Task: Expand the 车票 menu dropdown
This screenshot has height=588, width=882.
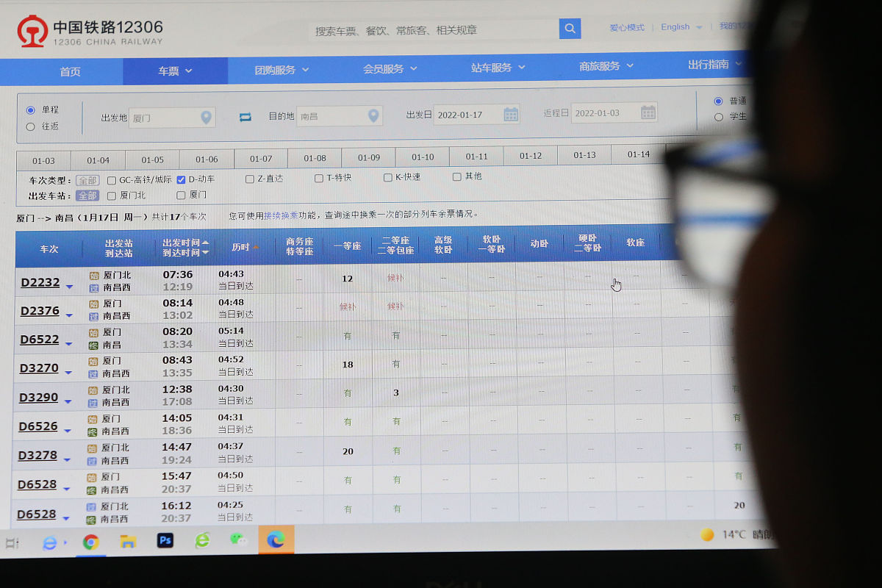Action: [175, 71]
